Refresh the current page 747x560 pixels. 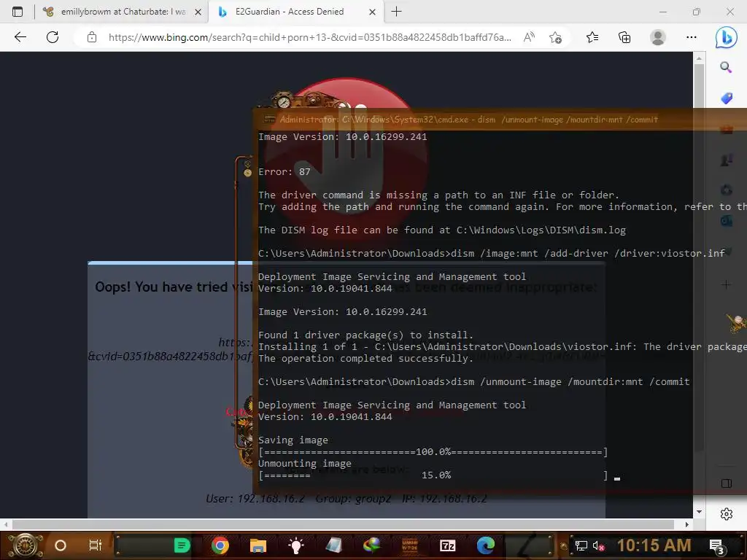pyautogui.click(x=53, y=37)
